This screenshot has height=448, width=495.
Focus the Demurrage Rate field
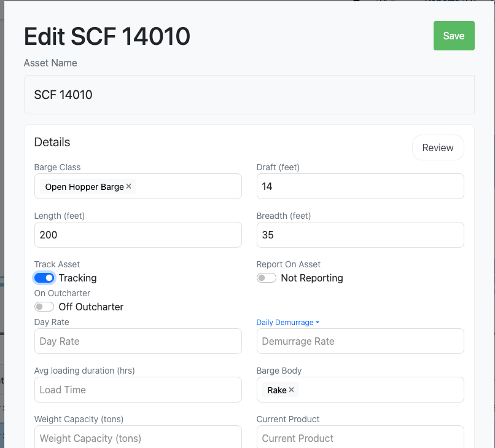coord(360,341)
